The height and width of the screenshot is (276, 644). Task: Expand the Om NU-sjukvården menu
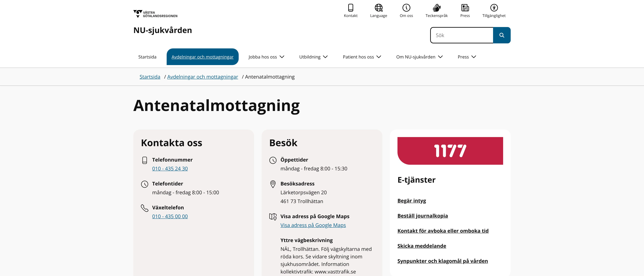click(419, 57)
